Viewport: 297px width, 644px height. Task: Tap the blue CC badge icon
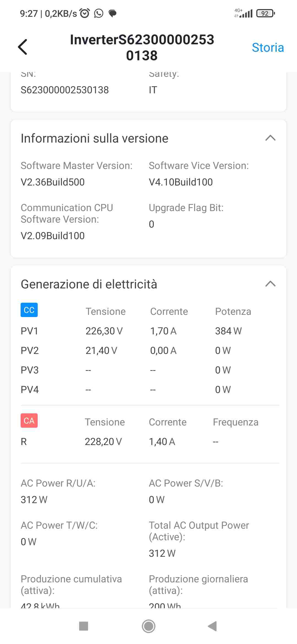click(29, 310)
